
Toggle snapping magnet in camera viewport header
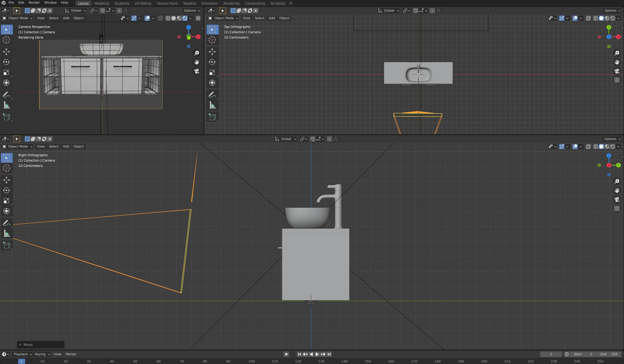[x=102, y=11]
